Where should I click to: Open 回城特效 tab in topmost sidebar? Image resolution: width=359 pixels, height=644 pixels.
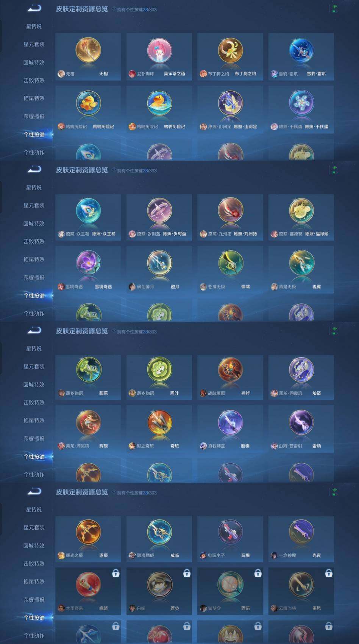click(x=34, y=63)
